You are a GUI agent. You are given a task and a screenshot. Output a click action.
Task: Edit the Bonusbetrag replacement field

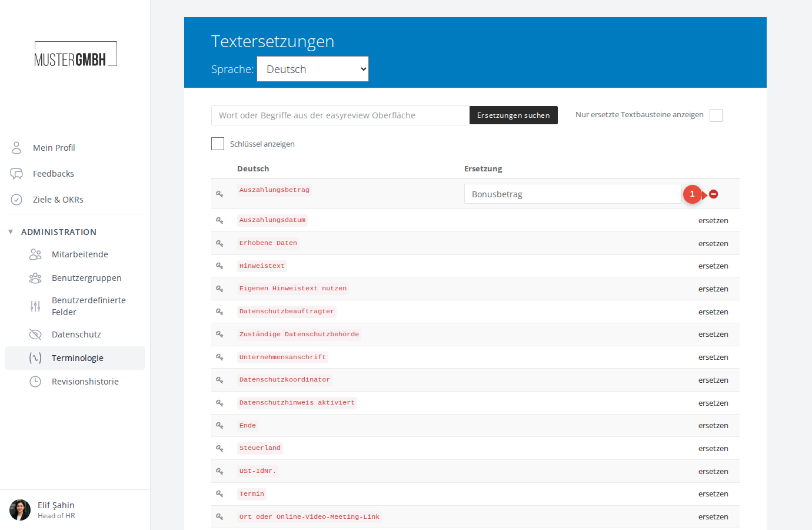573,194
